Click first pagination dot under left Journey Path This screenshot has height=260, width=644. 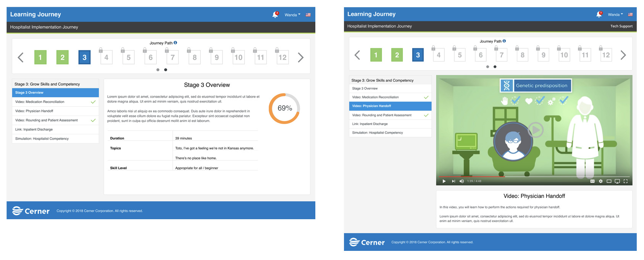(x=158, y=70)
